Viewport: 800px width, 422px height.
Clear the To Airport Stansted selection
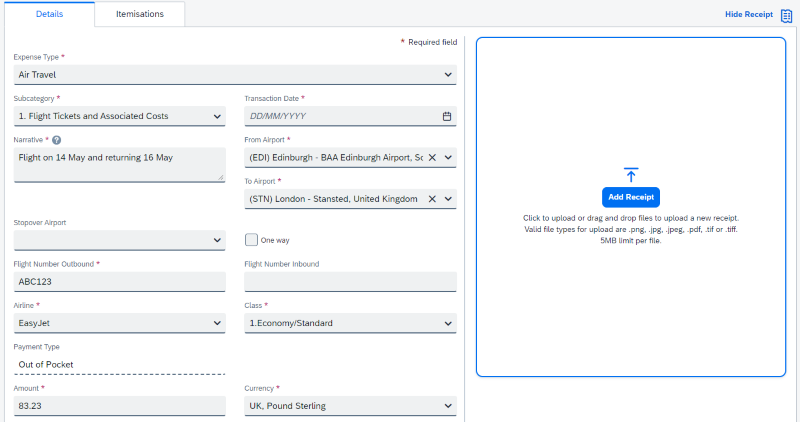point(432,199)
